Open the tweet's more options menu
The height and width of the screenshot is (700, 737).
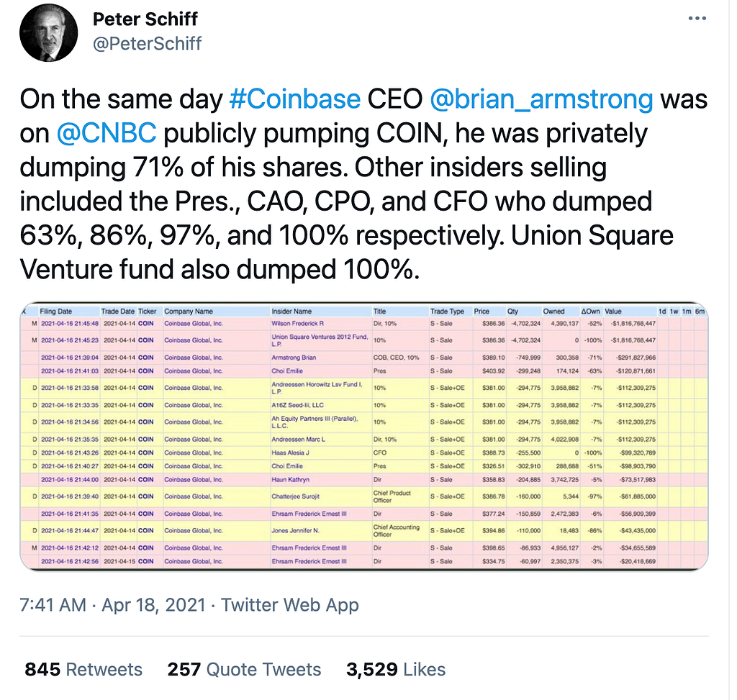tap(698, 19)
